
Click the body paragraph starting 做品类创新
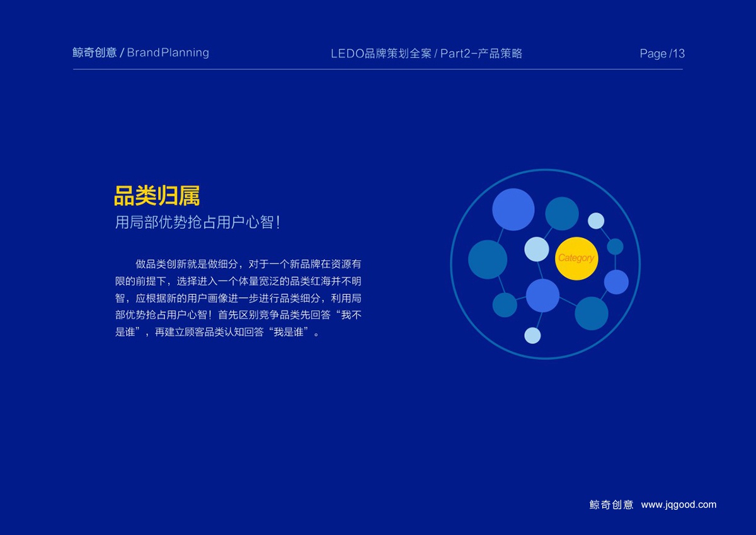pyautogui.click(x=238, y=297)
